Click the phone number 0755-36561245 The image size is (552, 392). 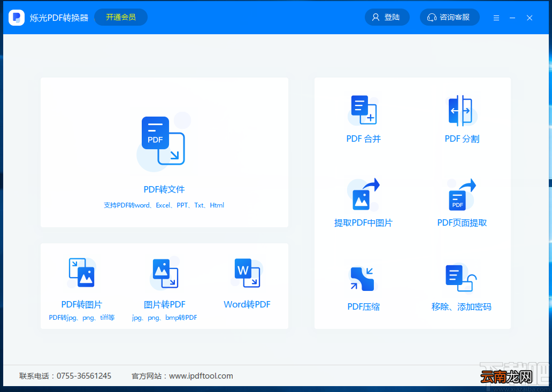[x=84, y=376]
